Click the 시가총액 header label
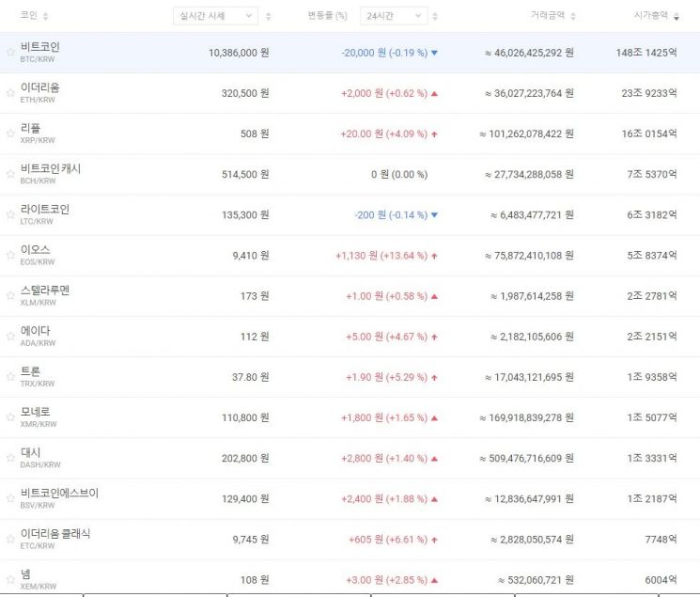This screenshot has width=700, height=597. click(x=651, y=16)
